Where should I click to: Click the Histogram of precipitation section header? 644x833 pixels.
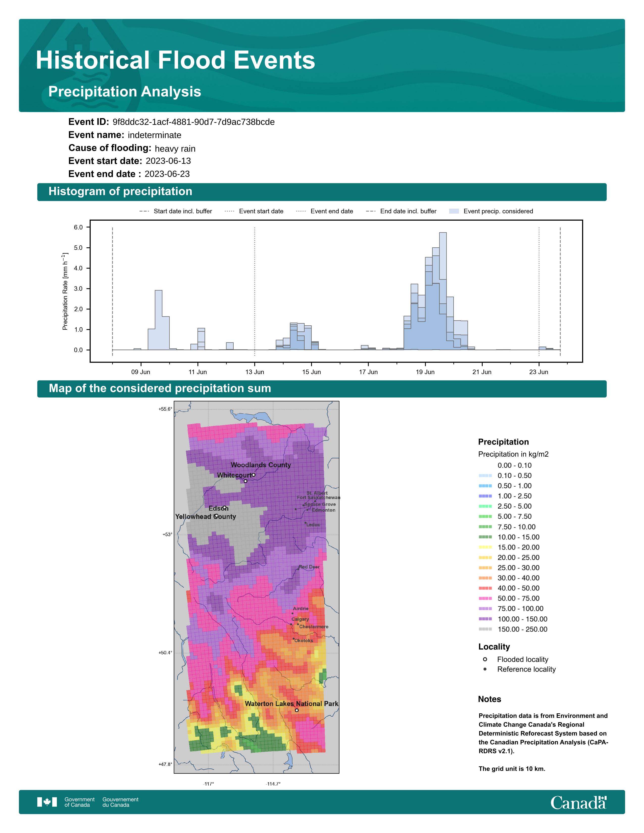pyautogui.click(x=120, y=192)
